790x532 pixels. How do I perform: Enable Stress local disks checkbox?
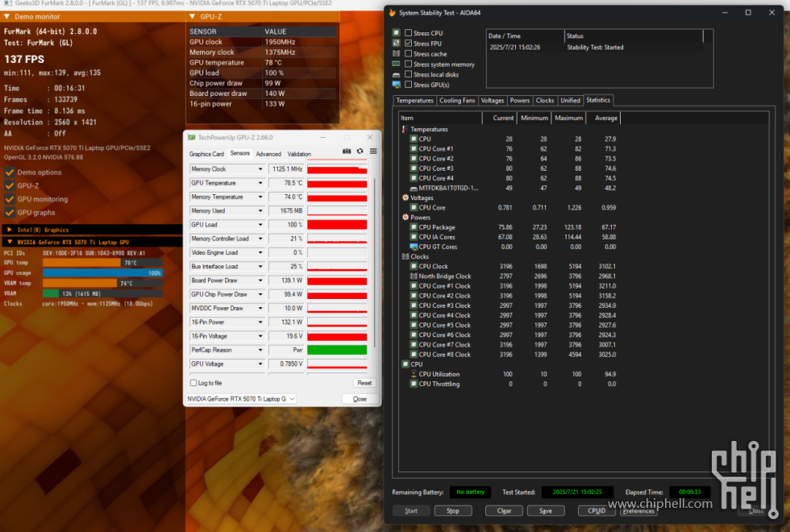pyautogui.click(x=408, y=74)
